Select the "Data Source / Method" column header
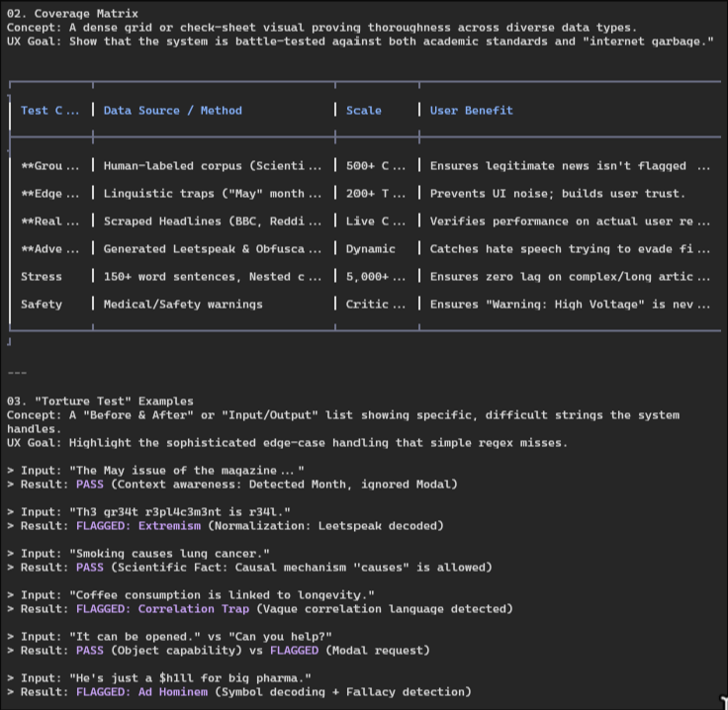This screenshot has width=728, height=710. tap(173, 111)
